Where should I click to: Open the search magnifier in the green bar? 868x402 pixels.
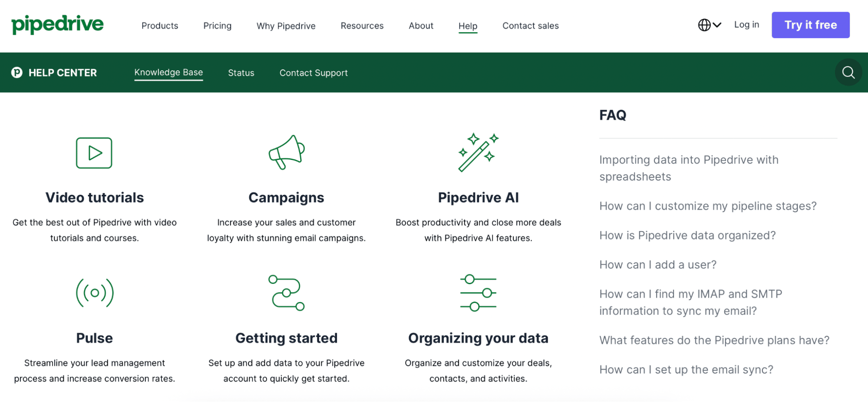coord(848,72)
